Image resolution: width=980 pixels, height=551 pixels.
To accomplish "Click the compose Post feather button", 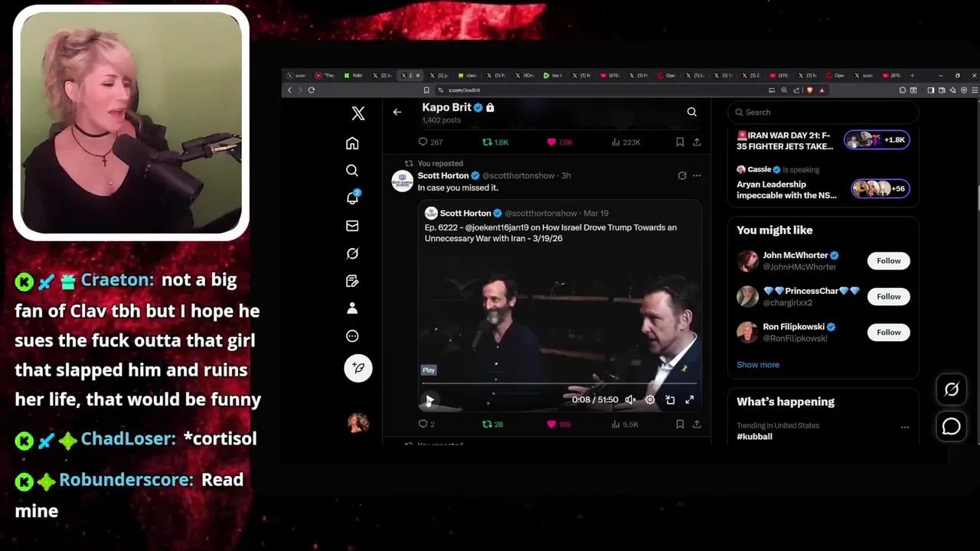I will (358, 368).
